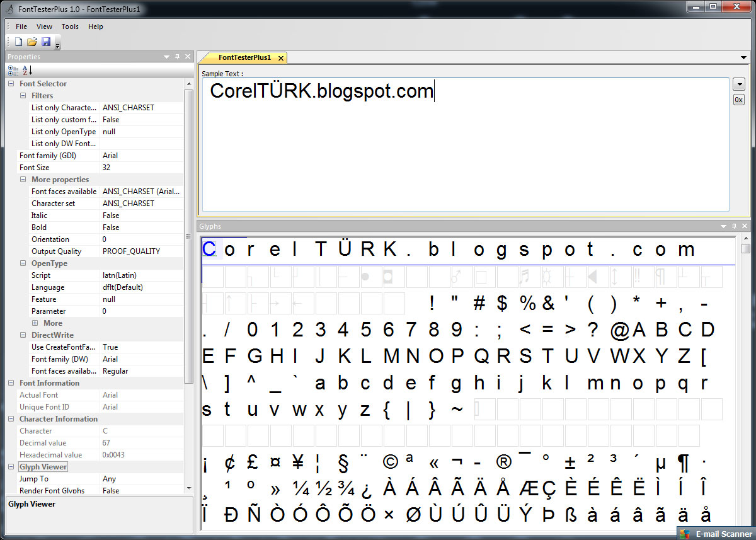Image resolution: width=756 pixels, height=540 pixels.
Task: Collapse the More properties group
Action: click(23, 180)
